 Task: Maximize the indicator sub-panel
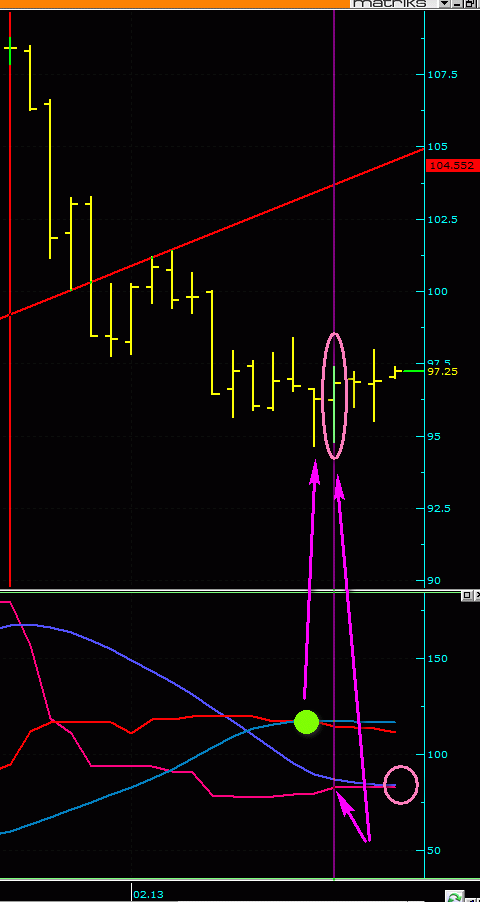(x=467, y=595)
